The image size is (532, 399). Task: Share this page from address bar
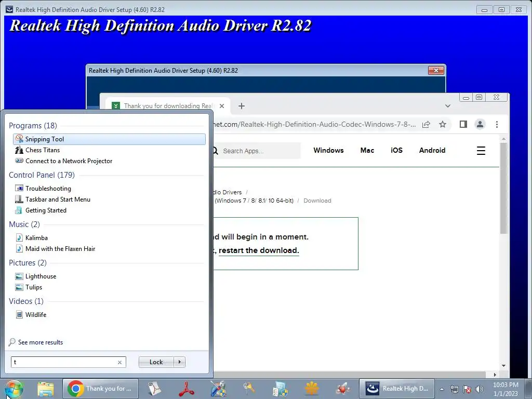pyautogui.click(x=426, y=124)
